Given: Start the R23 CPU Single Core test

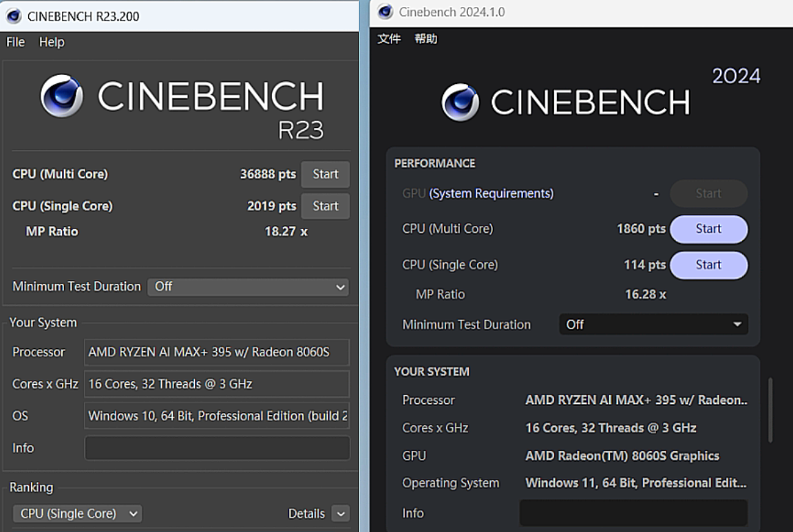Looking at the screenshot, I should click(325, 206).
